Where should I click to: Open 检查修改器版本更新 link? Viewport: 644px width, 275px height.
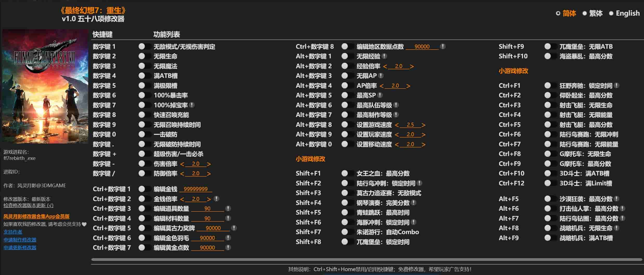pyautogui.click(x=28, y=205)
